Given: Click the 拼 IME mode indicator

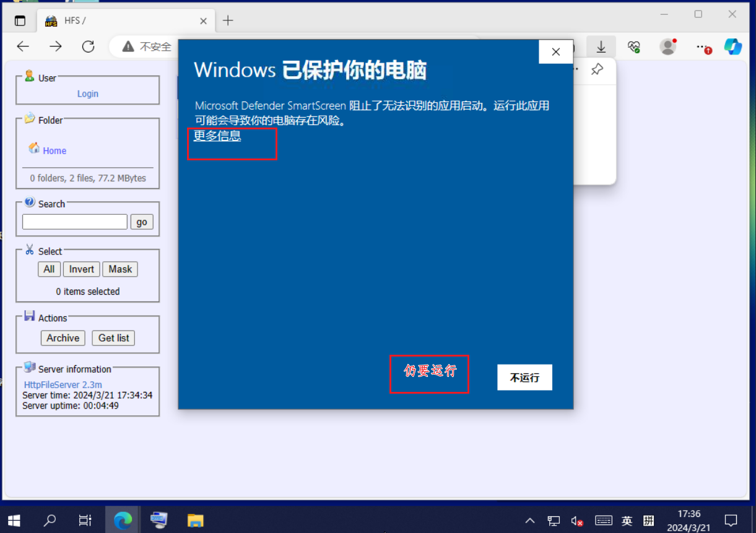Looking at the screenshot, I should 649,521.
